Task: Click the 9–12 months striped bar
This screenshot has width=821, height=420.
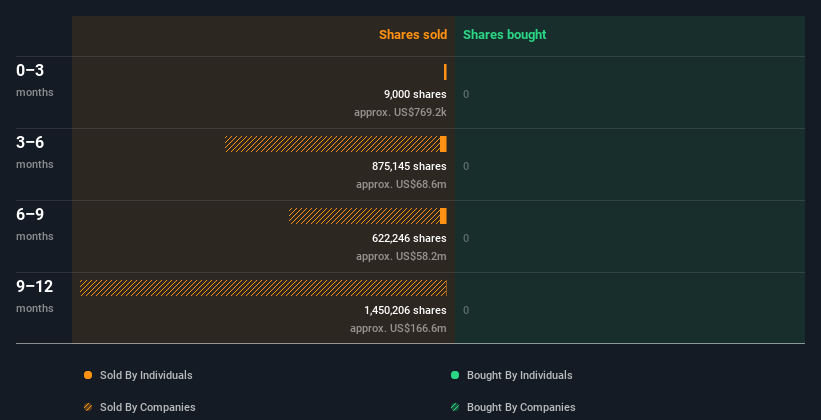Action: point(263,288)
